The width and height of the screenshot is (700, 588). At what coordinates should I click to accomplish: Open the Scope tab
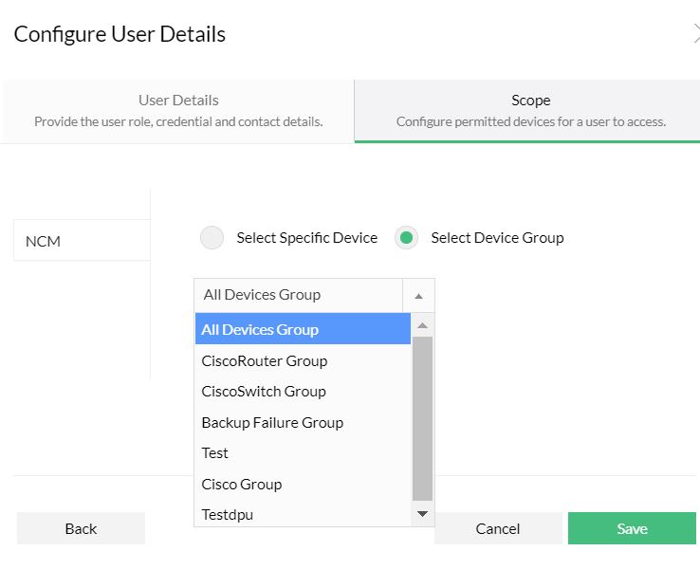click(x=530, y=110)
